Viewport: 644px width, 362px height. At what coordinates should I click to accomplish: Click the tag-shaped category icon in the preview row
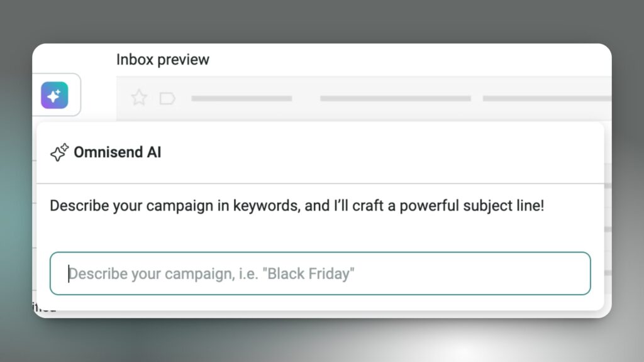pyautogui.click(x=167, y=97)
